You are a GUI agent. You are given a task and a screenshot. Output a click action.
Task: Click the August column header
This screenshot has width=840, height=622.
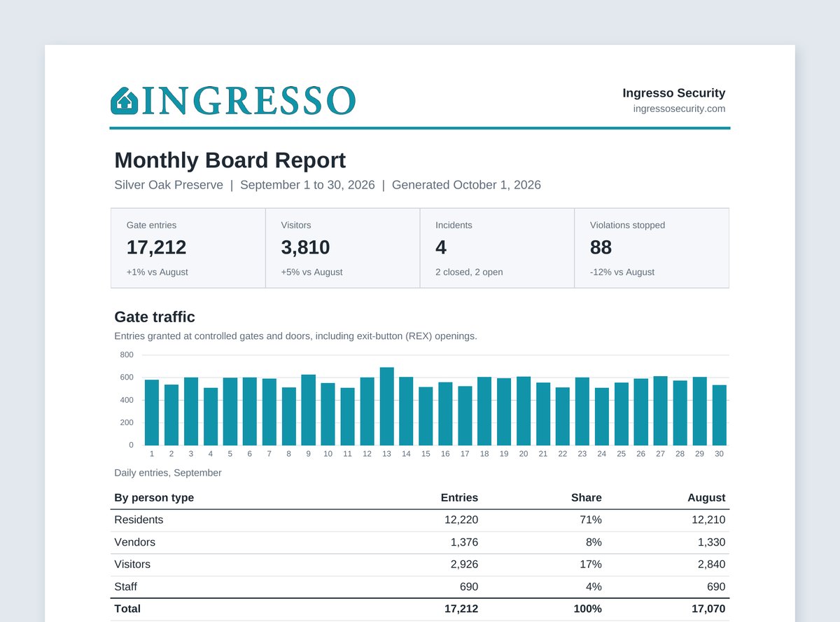pyautogui.click(x=706, y=497)
